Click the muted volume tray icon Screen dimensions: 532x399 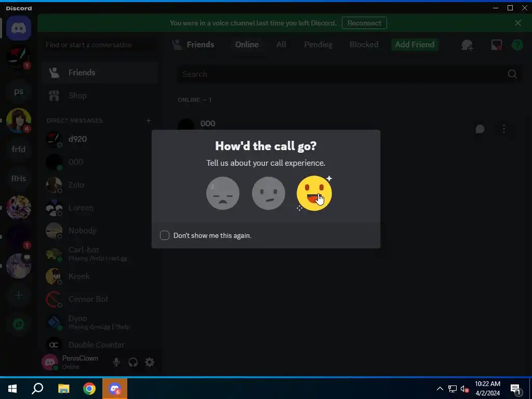pos(464,389)
